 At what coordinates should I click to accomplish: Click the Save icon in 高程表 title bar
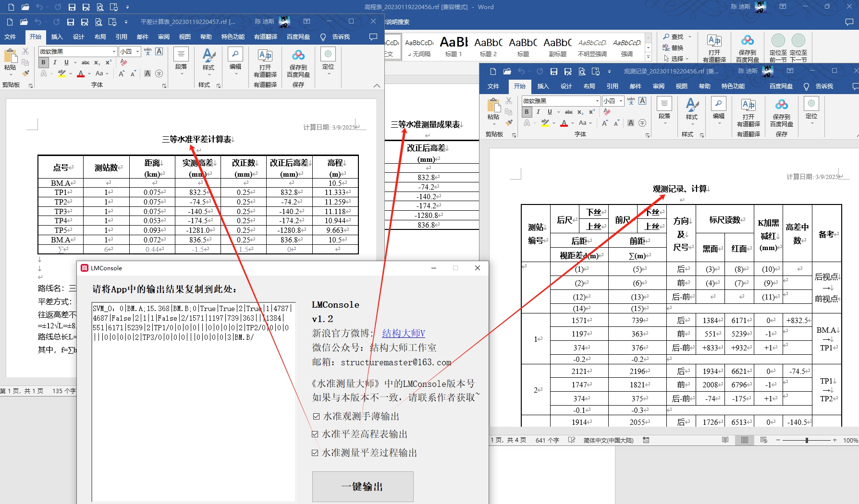(x=72, y=7)
